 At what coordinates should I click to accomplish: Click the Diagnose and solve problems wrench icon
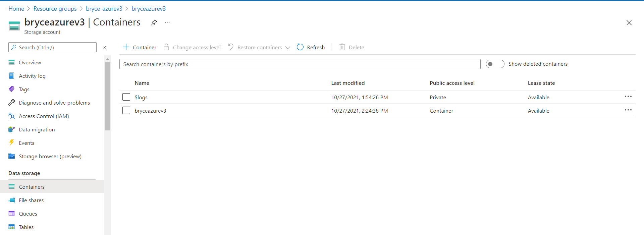pyautogui.click(x=12, y=103)
